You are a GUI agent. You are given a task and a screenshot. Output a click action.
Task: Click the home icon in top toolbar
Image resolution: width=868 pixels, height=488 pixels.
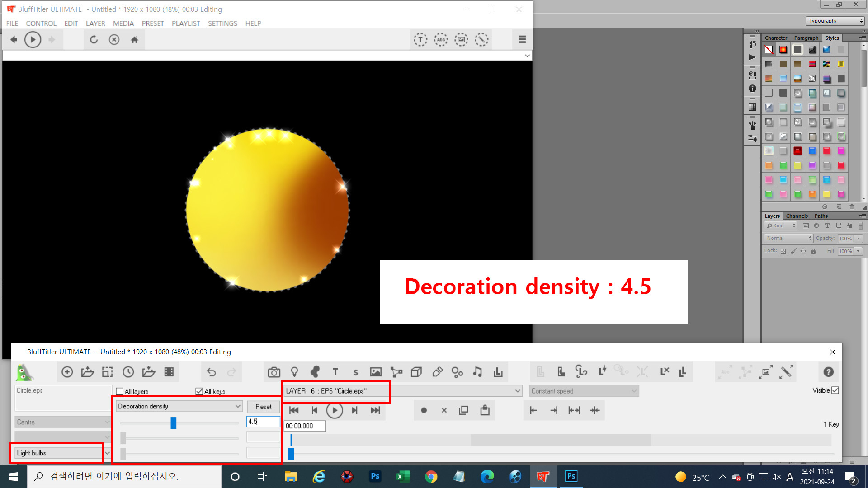tap(134, 40)
